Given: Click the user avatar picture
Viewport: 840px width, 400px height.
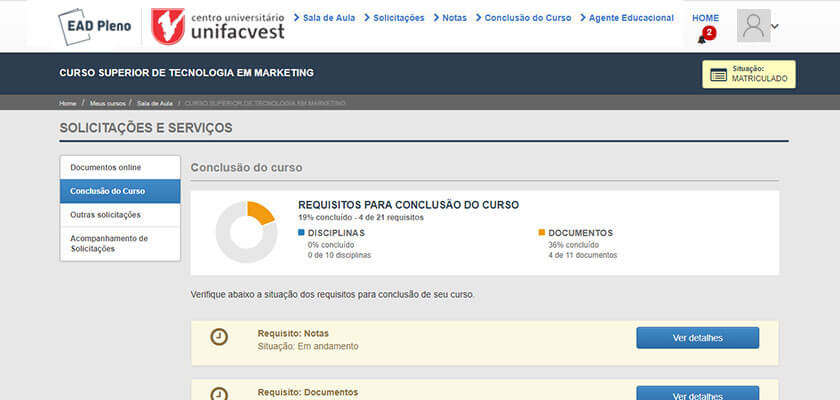Looking at the screenshot, I should click(x=753, y=26).
